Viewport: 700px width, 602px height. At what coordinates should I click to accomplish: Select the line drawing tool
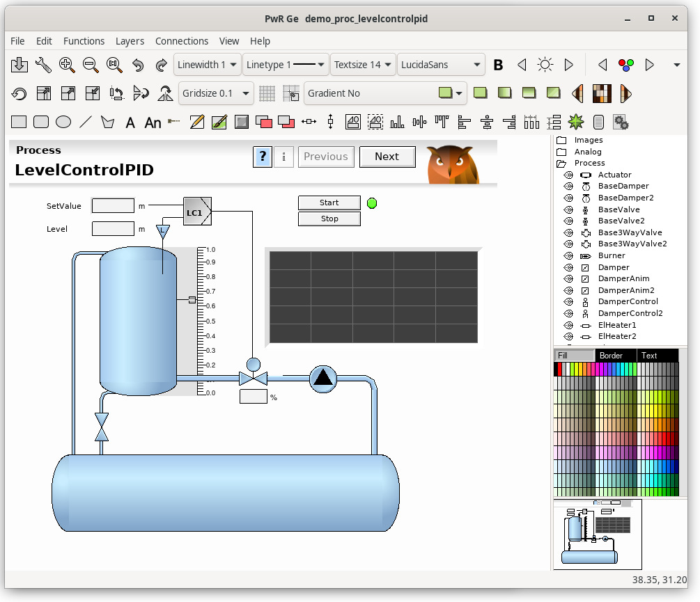[86, 122]
